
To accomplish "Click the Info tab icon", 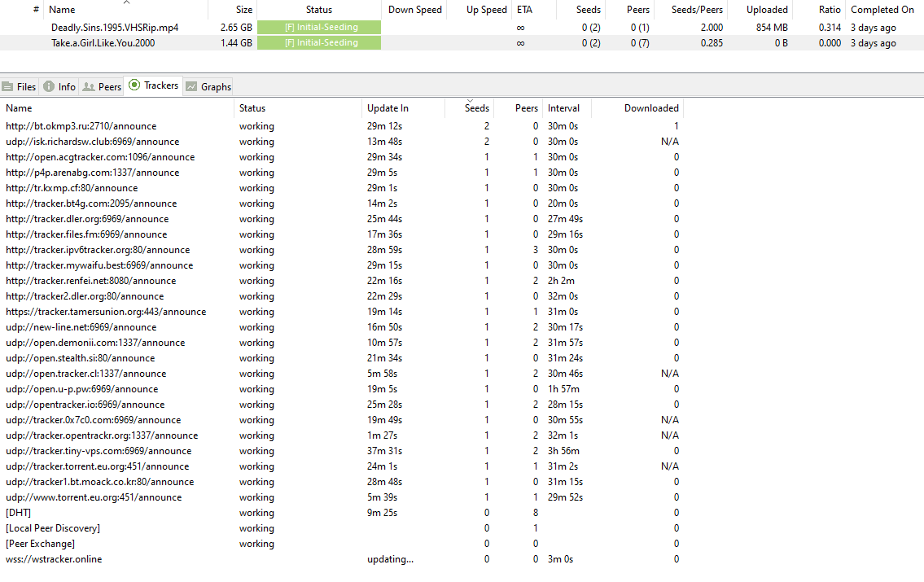I will pos(49,86).
